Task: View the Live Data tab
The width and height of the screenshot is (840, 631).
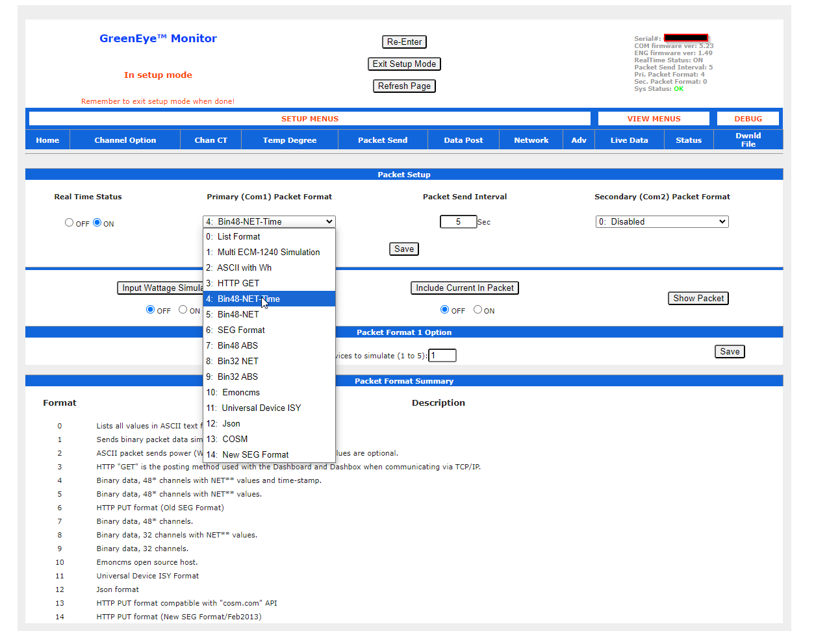Action: coord(629,140)
